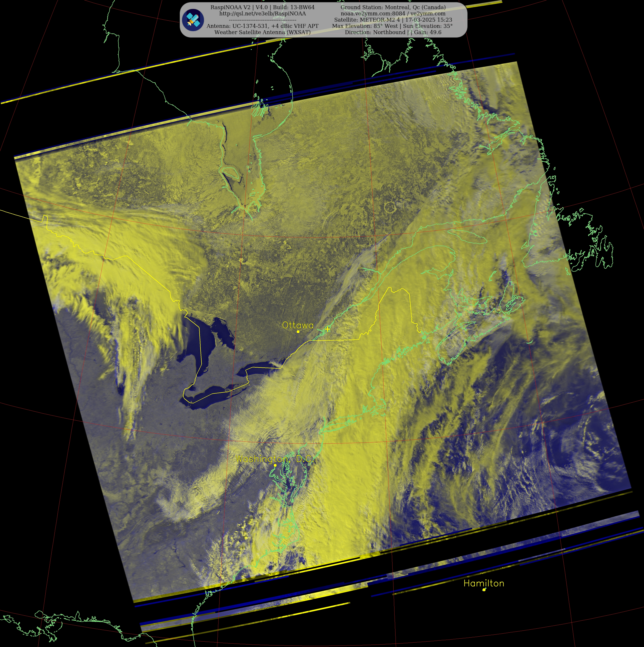Click the Washington D.C. location dot marker
Viewport: 644px width, 647px height.
pyautogui.click(x=275, y=465)
